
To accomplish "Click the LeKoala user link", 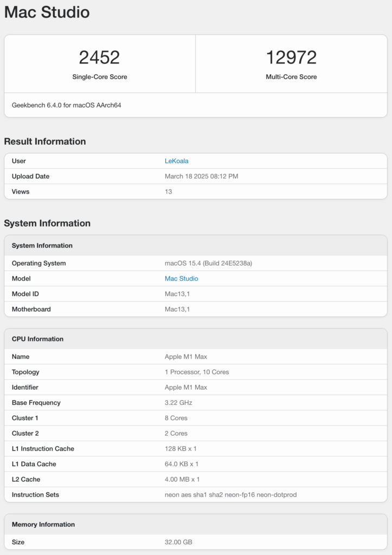I will (176, 161).
